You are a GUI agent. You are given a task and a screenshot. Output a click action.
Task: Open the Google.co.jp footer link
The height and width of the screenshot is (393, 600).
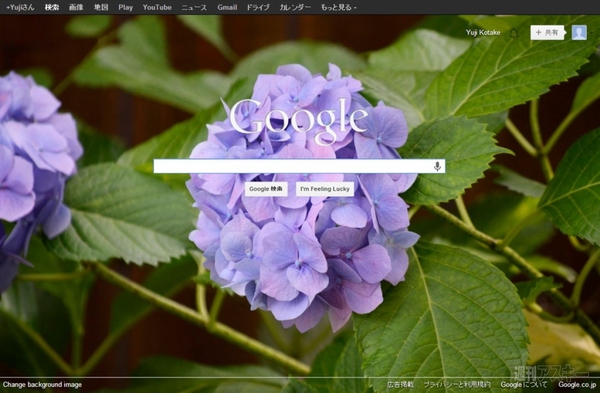577,385
